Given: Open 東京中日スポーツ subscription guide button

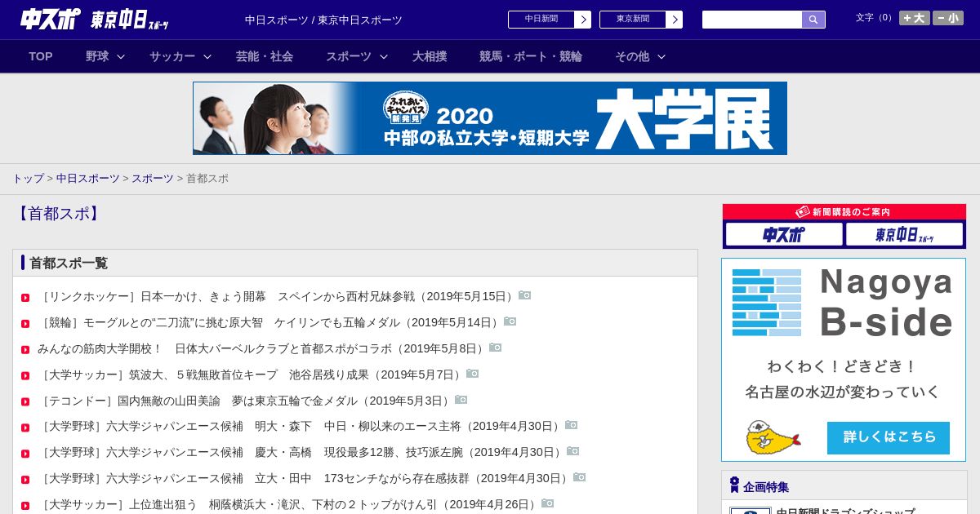Looking at the screenshot, I should 905,235.
